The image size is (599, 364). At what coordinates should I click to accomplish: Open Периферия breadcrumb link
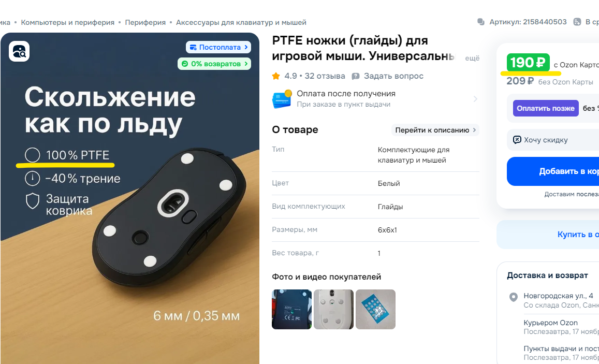tap(145, 23)
